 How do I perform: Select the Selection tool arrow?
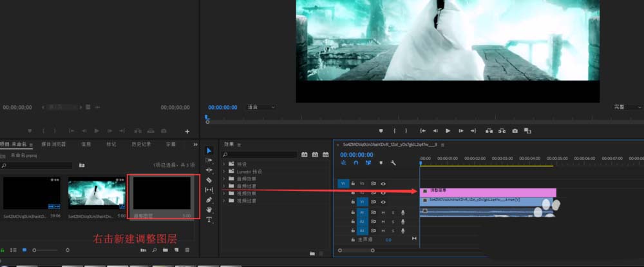point(209,150)
